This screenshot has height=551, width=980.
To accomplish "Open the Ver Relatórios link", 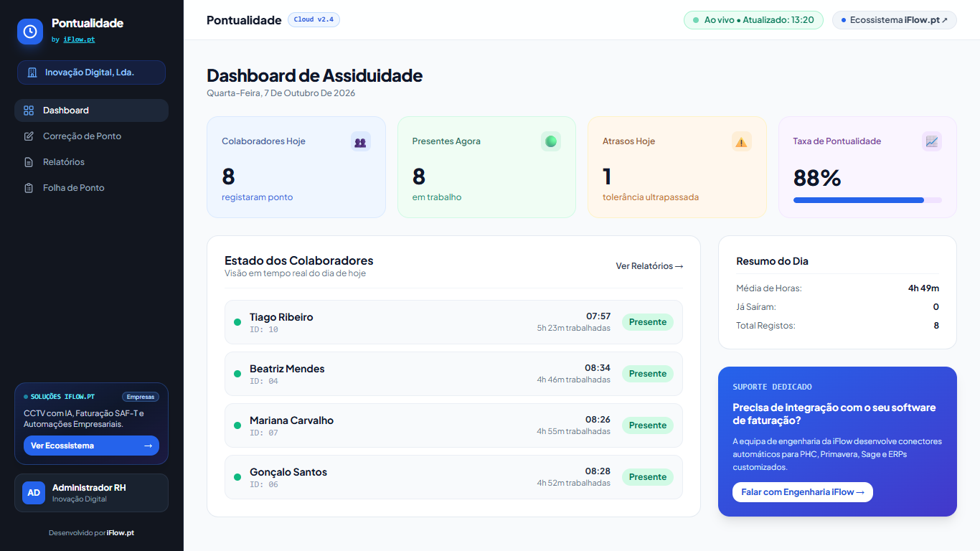I will (x=649, y=266).
